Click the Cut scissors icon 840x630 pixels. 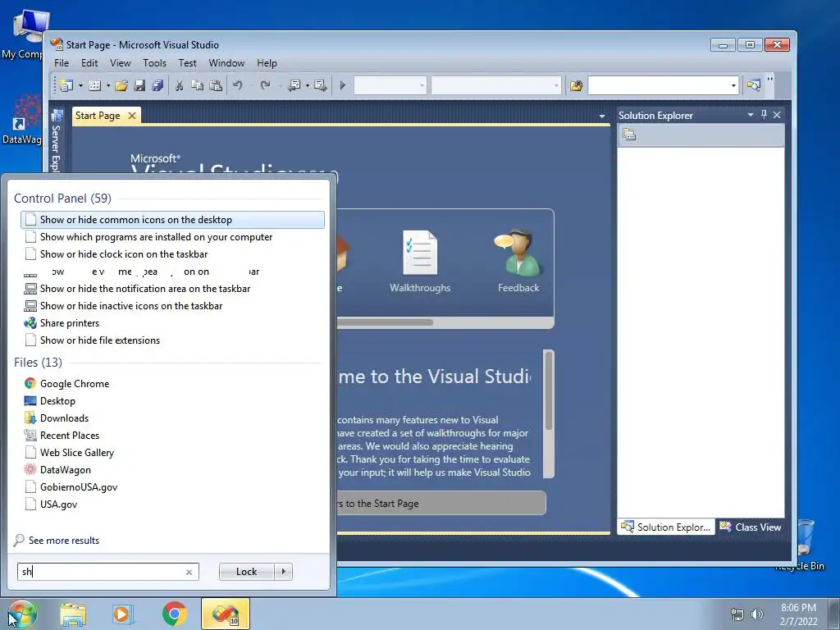(x=180, y=85)
